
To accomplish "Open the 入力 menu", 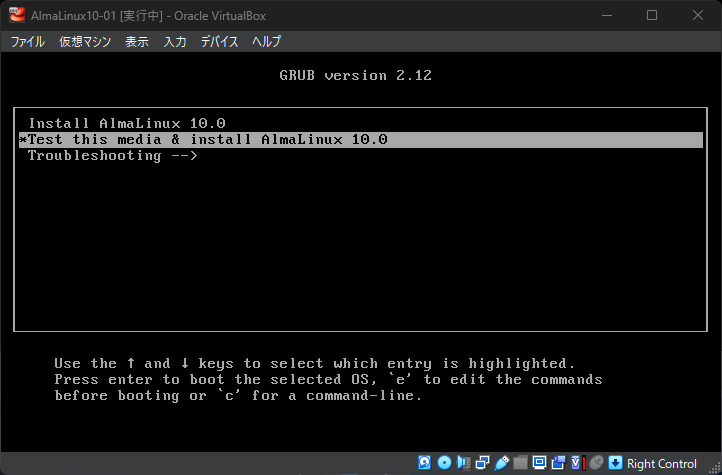I will [x=175, y=42].
